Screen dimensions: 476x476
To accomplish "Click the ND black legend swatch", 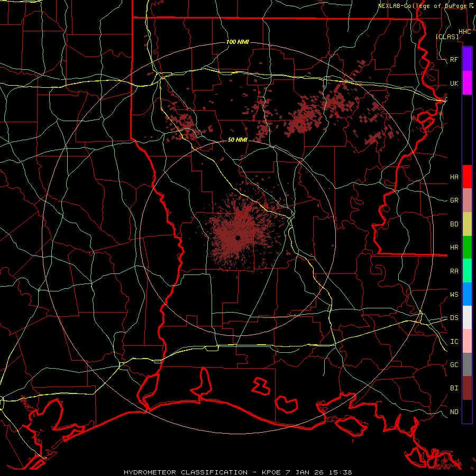I will coord(467,411).
